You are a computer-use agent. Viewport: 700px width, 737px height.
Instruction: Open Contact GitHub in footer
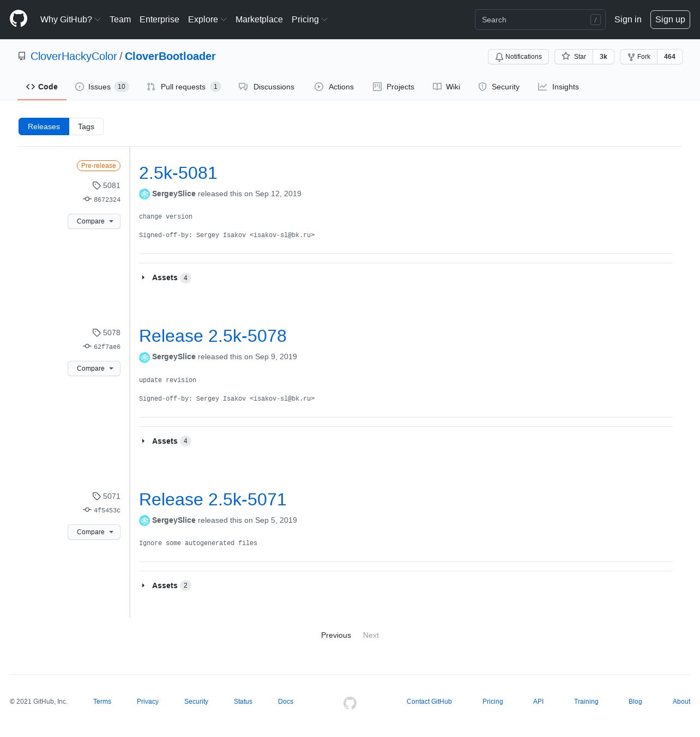429,702
